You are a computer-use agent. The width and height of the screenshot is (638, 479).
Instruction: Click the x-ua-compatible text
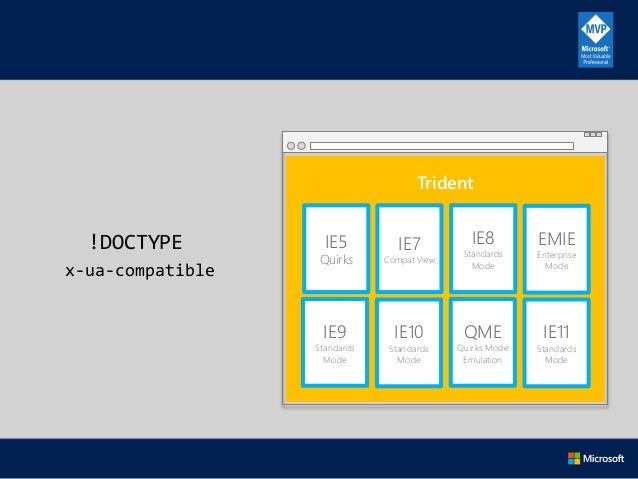140,270
